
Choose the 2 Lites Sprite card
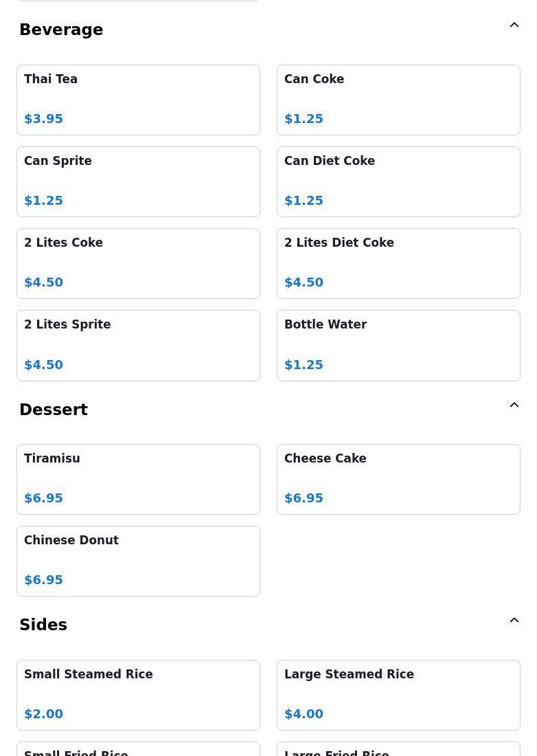tap(138, 345)
